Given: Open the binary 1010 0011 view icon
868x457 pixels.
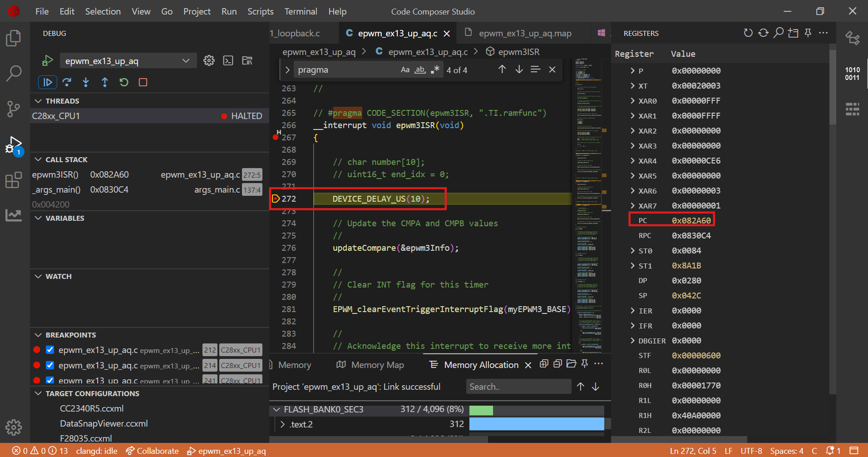Looking at the screenshot, I should (x=852, y=74).
